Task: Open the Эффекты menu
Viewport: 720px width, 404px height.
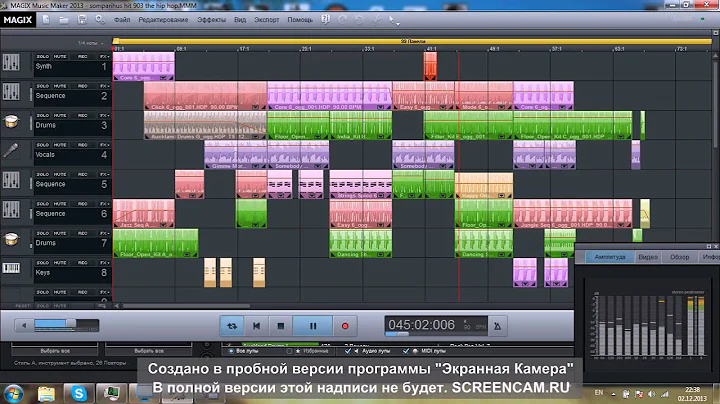Action: pyautogui.click(x=211, y=20)
